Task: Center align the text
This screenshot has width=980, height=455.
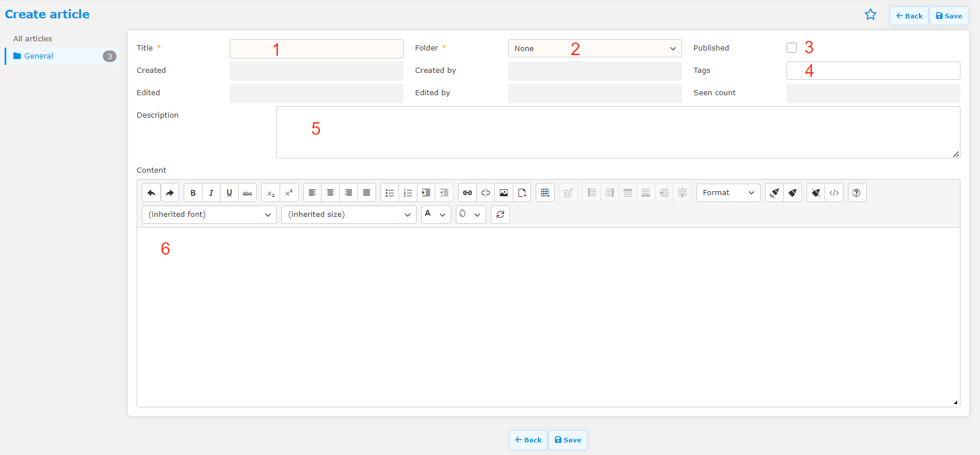Action: click(x=330, y=193)
